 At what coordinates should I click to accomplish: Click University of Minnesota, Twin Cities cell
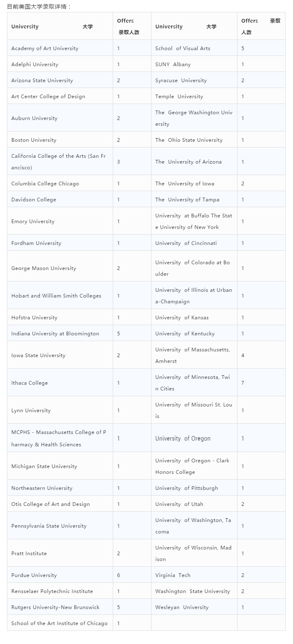tap(194, 383)
